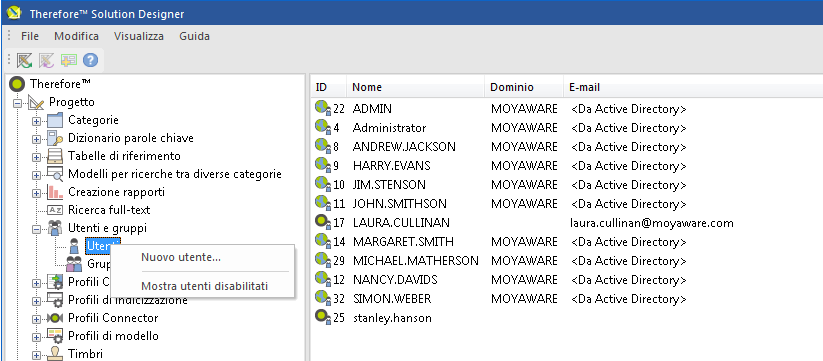Click the Therefore™ root tree label

tap(60, 84)
